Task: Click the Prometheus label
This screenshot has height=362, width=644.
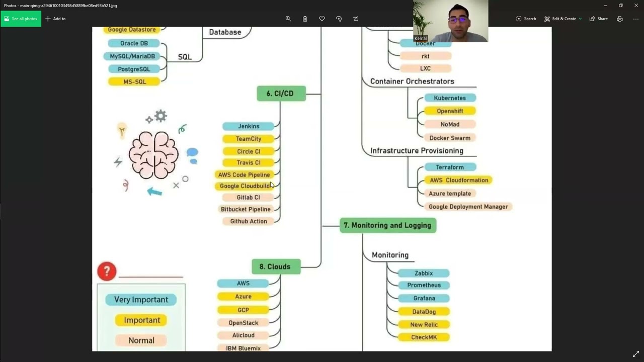Action: [x=424, y=285]
